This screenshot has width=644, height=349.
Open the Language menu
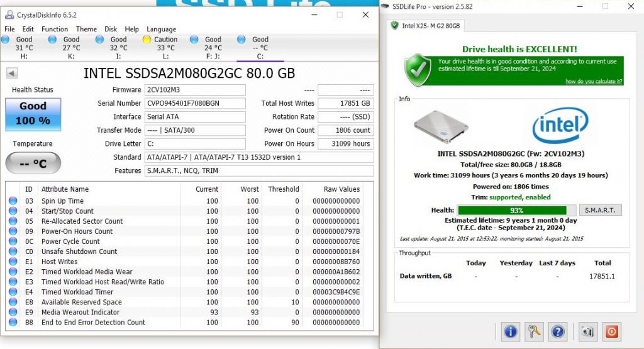[162, 29]
